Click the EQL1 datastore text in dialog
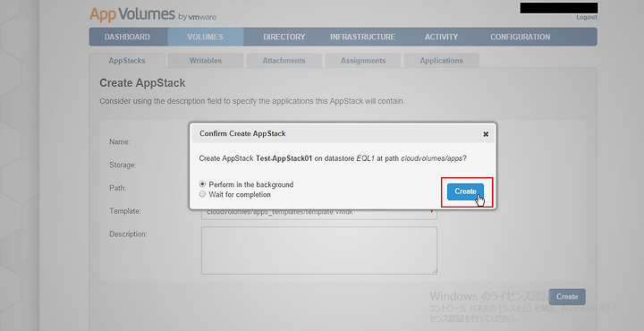The width and height of the screenshot is (644, 331). coord(366,158)
